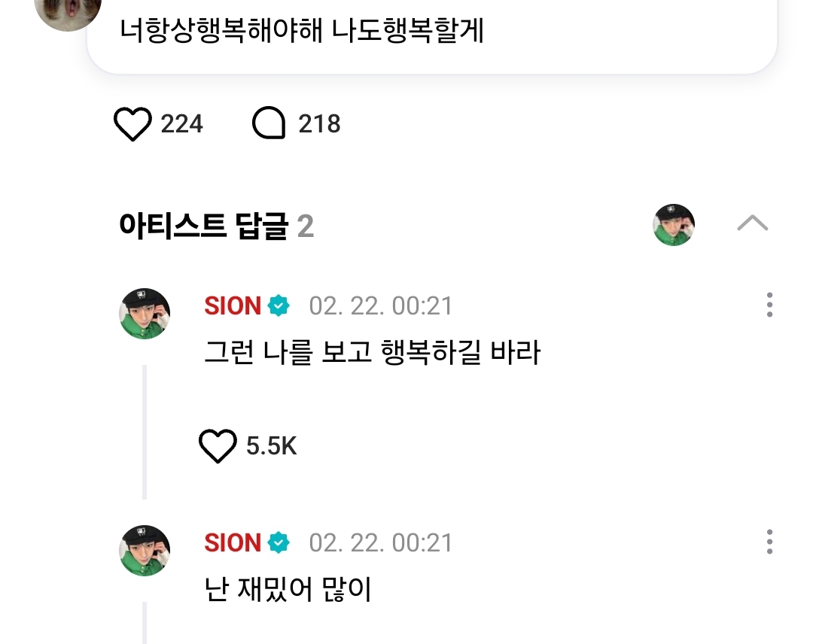Open comments via the 218 speech bubble icon

point(269,124)
